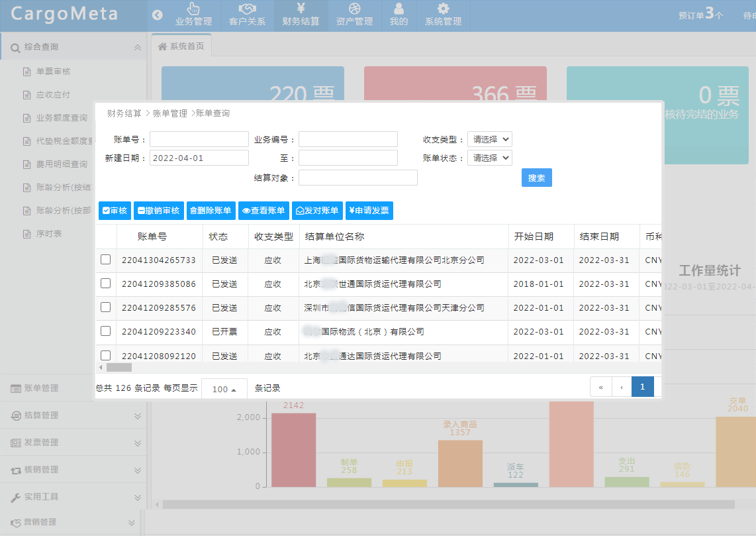
Task: Open the 账单状态 dropdown
Action: pos(490,158)
